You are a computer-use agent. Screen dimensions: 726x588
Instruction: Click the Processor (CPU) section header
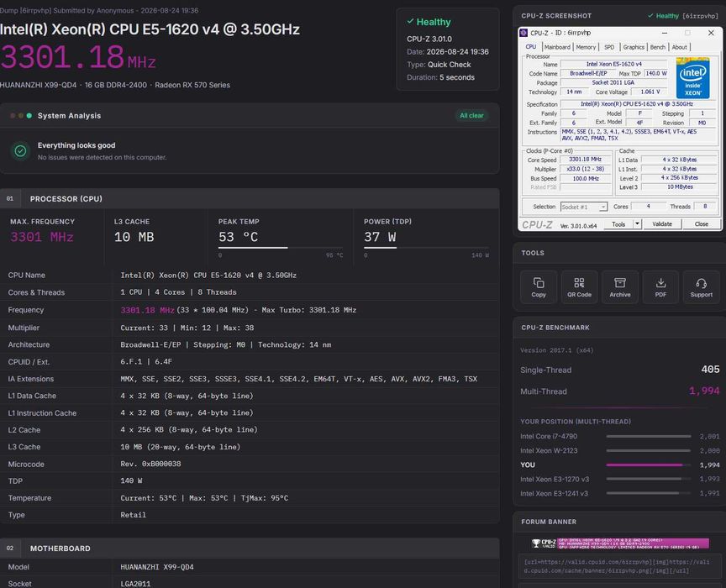click(250, 198)
